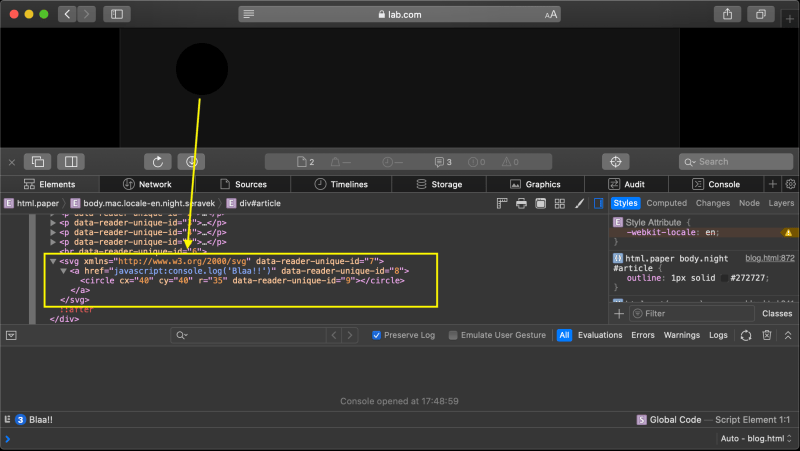Screen dimensions: 800x451
Task: Filter console by Logs
Action: click(718, 335)
